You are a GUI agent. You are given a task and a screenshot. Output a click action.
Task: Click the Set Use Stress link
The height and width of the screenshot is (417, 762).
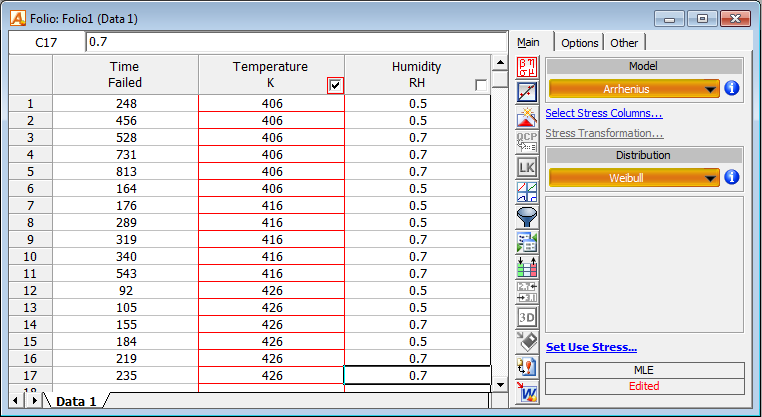pos(591,347)
